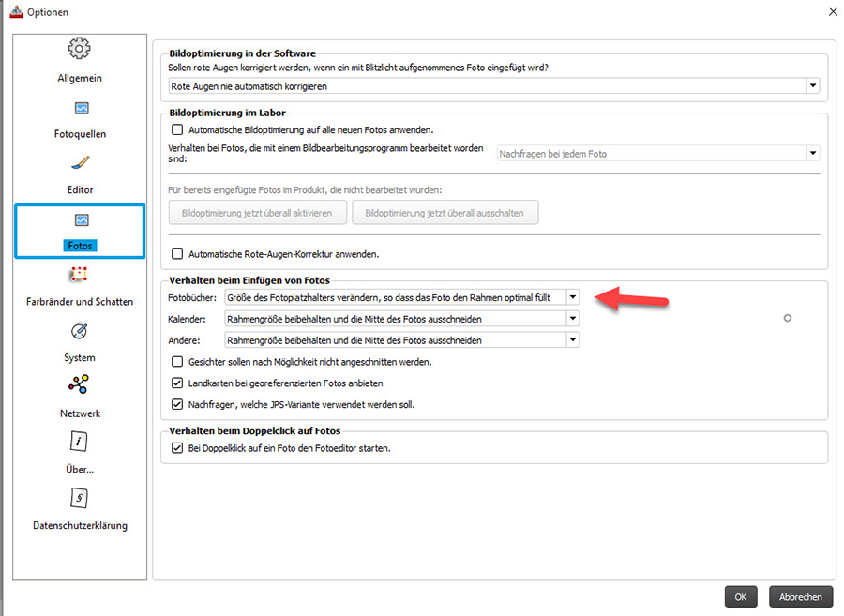The width and height of the screenshot is (844, 616).
Task: Click the Datenschutzerklärung label
Action: point(81,526)
